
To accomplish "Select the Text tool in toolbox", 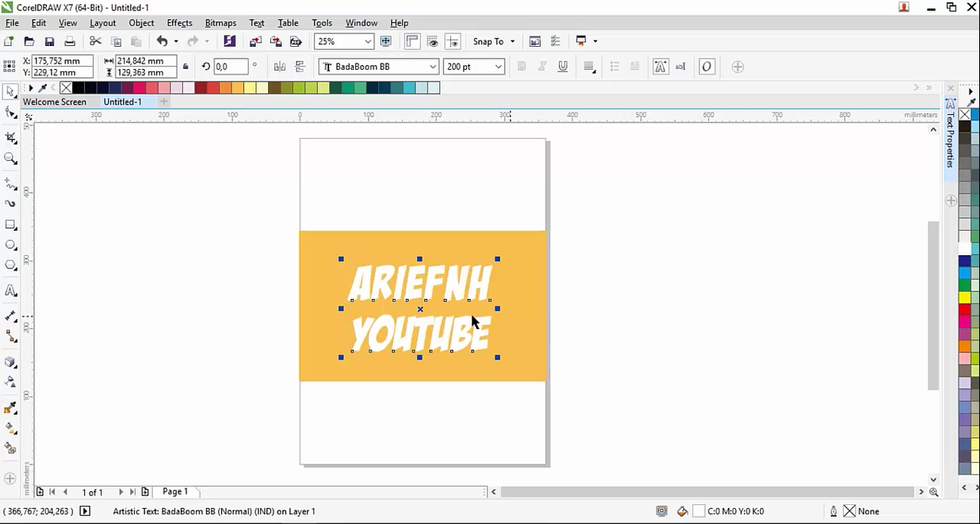I will [10, 291].
